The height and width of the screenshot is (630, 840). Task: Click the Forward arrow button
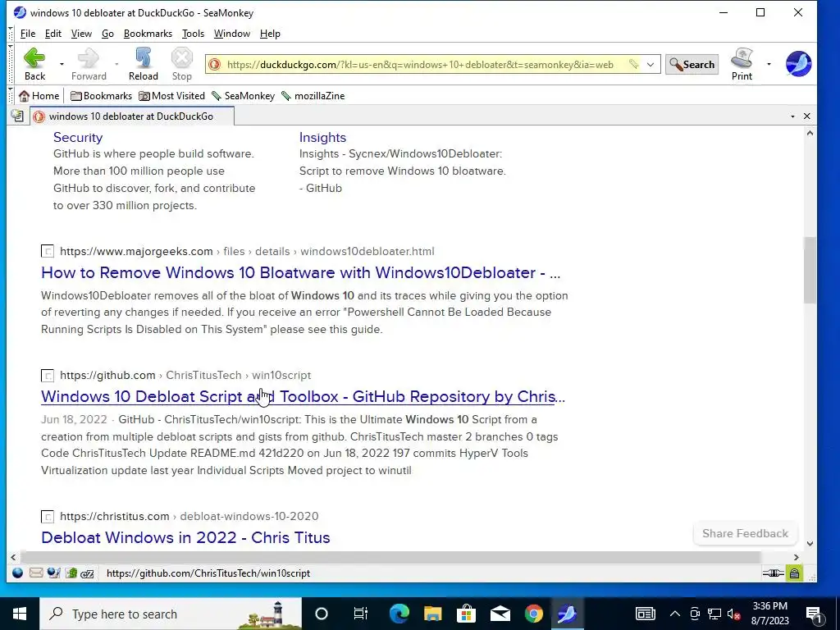click(x=89, y=64)
